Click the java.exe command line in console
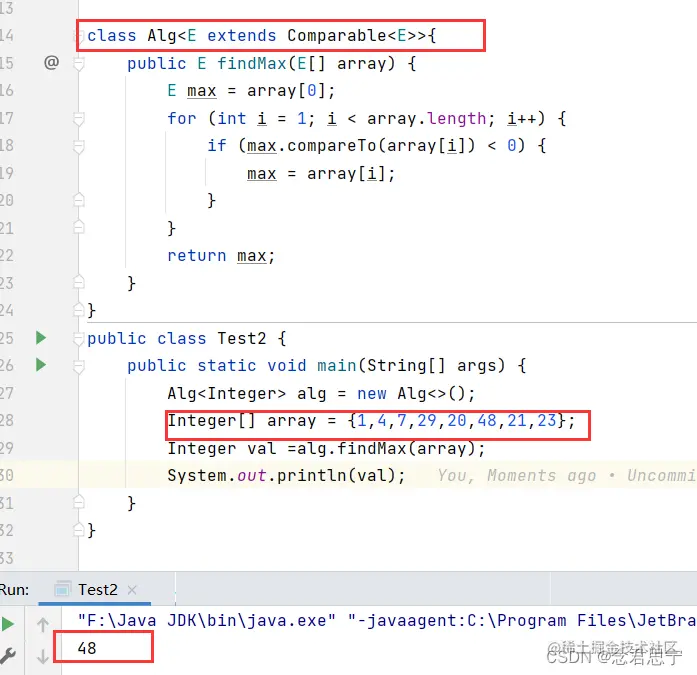Image resolution: width=697 pixels, height=675 pixels. point(387,620)
